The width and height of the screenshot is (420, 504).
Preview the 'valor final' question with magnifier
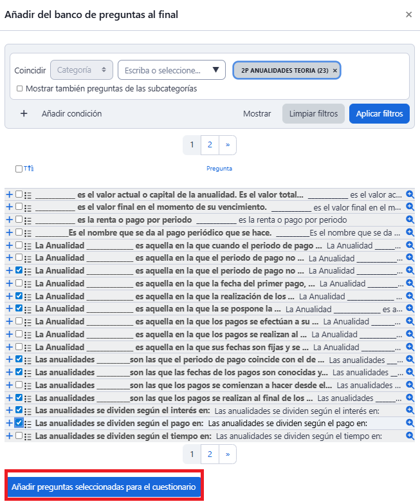tap(410, 207)
